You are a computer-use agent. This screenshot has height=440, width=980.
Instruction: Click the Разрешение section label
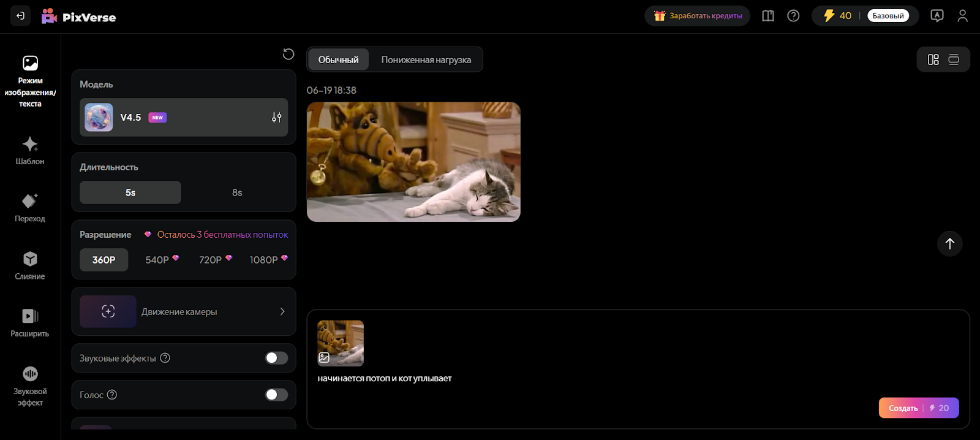point(105,235)
